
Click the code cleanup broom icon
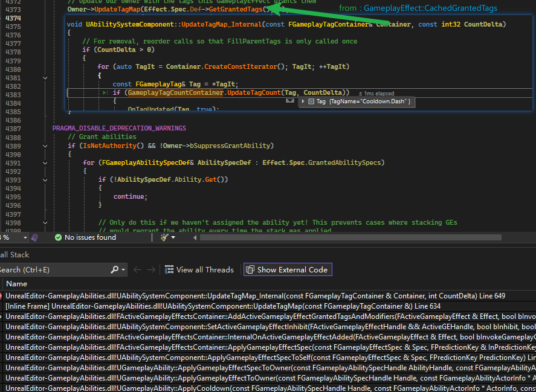pos(165,237)
